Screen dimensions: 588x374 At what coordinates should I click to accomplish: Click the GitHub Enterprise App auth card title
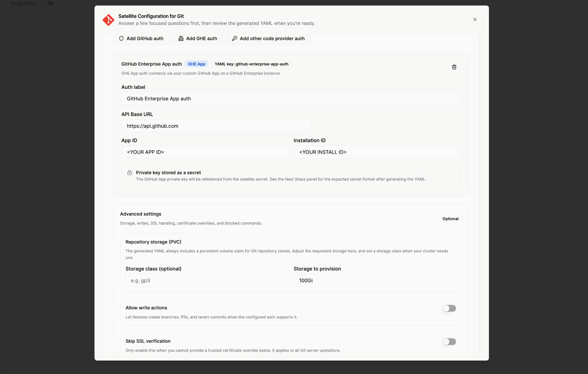point(152,64)
